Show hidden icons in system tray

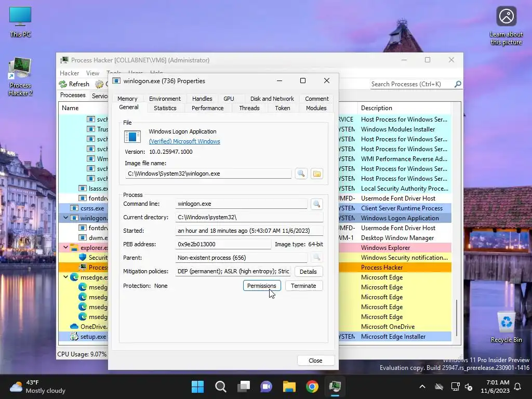coord(422,387)
